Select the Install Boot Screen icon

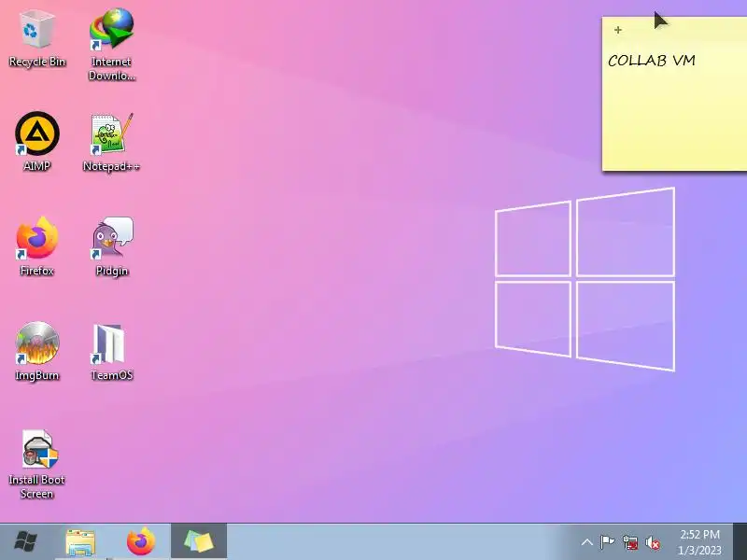36,464
